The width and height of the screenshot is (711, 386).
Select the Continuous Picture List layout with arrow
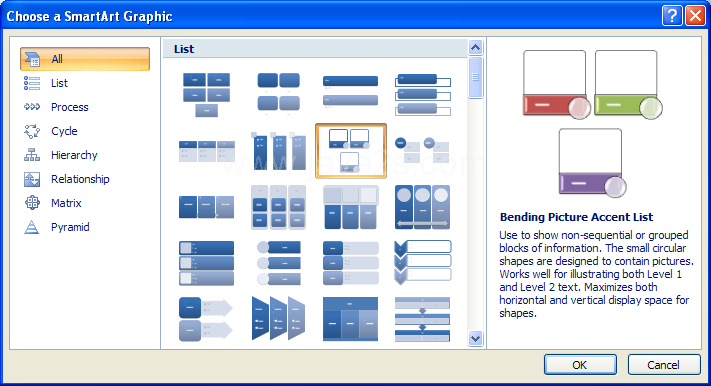(x=423, y=207)
